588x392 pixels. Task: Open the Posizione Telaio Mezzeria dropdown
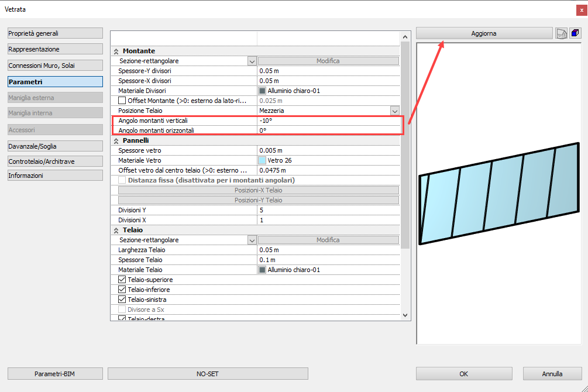point(394,111)
